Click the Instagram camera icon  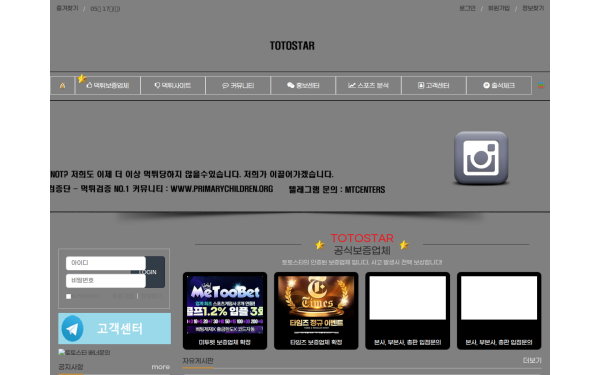(x=481, y=158)
